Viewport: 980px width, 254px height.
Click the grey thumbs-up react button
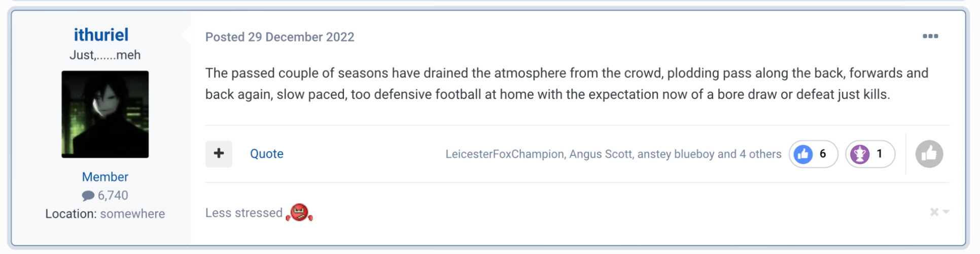click(929, 154)
